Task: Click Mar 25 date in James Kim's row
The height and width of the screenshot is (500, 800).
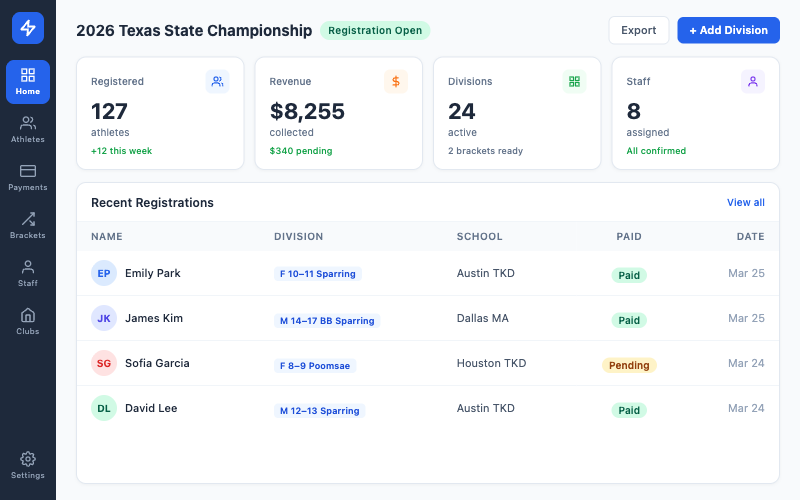Action: click(746, 318)
